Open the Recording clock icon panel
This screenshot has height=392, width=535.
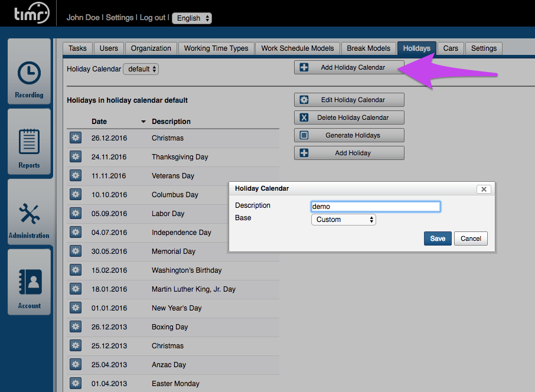(29, 73)
